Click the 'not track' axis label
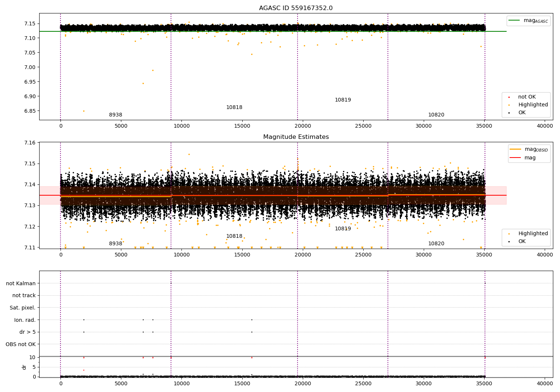Viewport: 560px width, 392px height. point(24,296)
